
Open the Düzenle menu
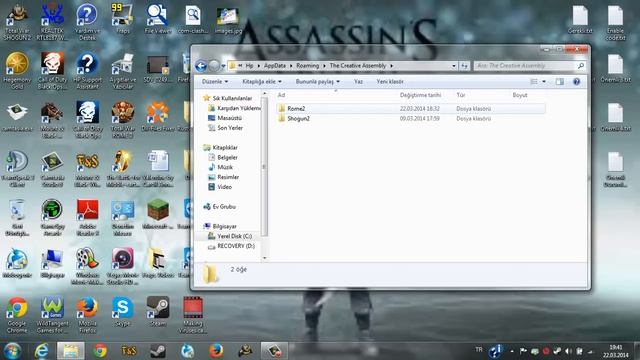tap(215, 82)
